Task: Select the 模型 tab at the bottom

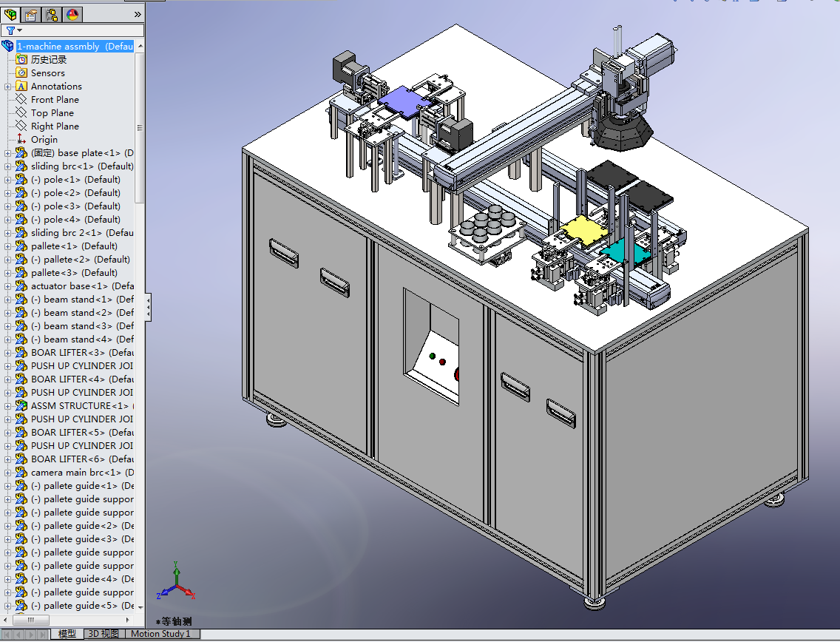Action: (67, 634)
